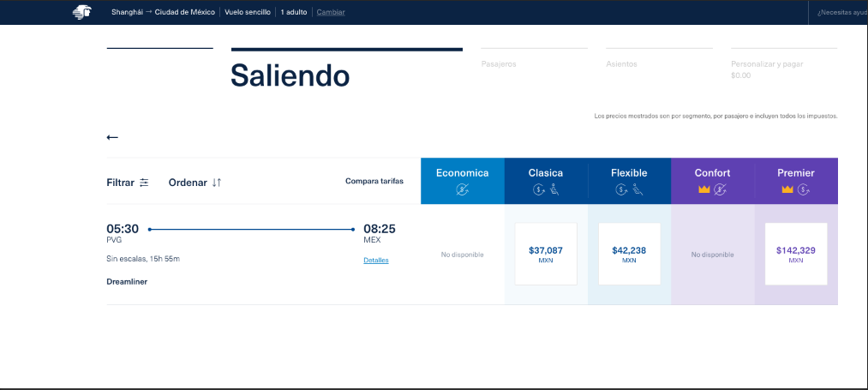Screen dimensions: 868x390
Task: Go to the Pasajeros step
Action: 499,64
